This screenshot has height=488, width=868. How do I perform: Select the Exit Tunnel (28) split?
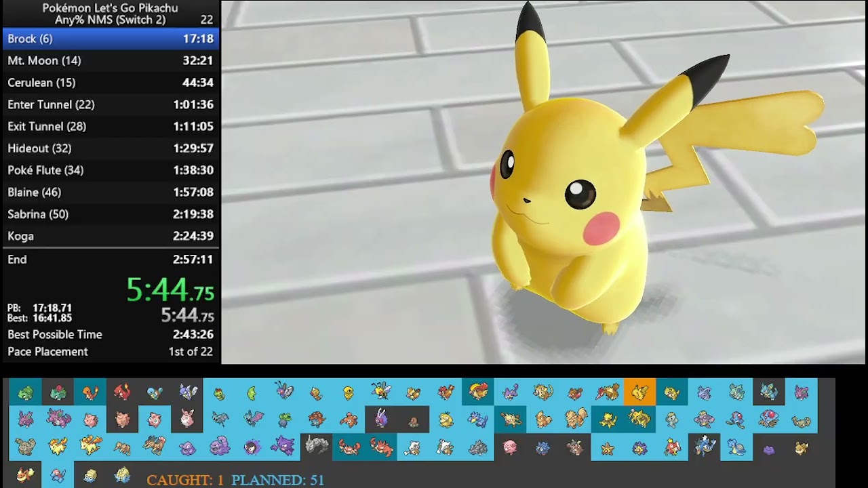pyautogui.click(x=111, y=126)
